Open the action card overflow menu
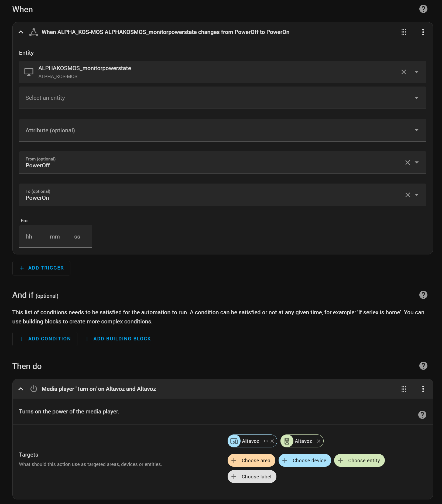Image resolution: width=442 pixels, height=504 pixels. (x=423, y=389)
